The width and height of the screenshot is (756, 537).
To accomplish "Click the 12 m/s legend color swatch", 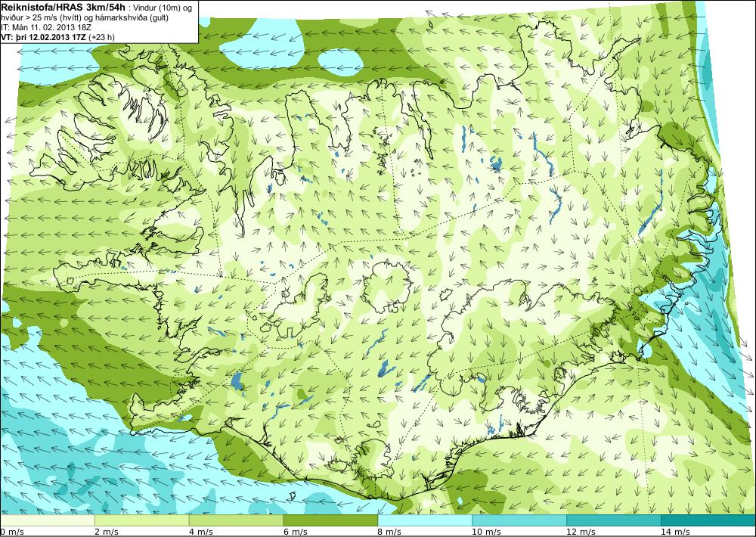I will (614, 520).
